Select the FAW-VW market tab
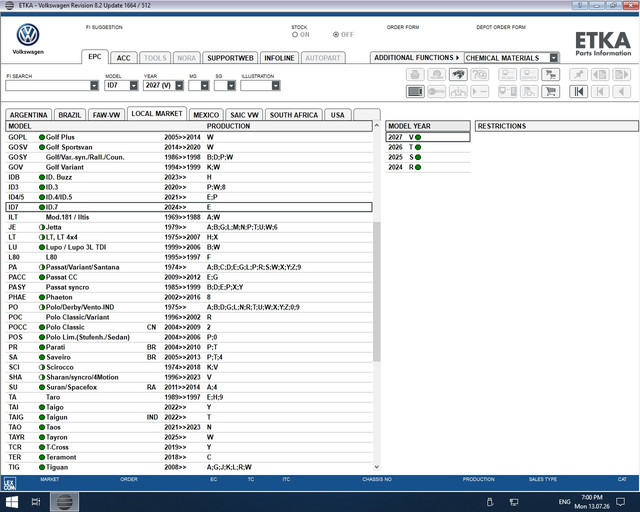 107,115
